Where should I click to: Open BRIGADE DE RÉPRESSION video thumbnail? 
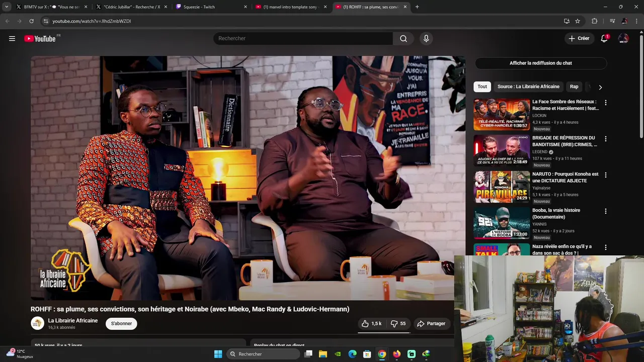pos(502,151)
